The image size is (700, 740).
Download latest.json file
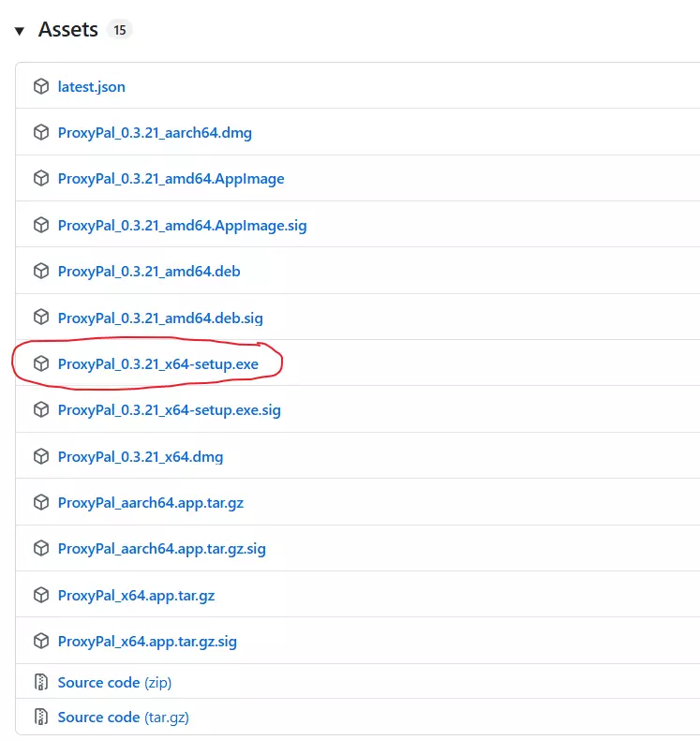point(91,86)
